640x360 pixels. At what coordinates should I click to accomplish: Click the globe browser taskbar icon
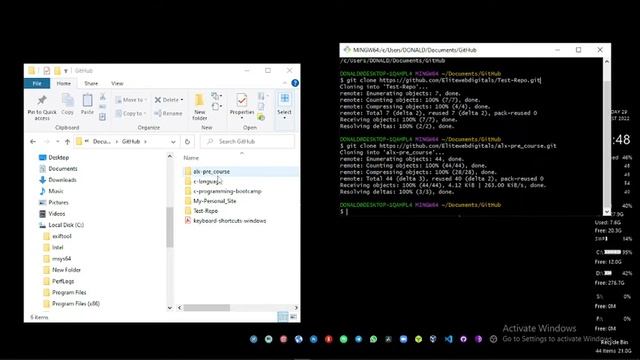299,339
